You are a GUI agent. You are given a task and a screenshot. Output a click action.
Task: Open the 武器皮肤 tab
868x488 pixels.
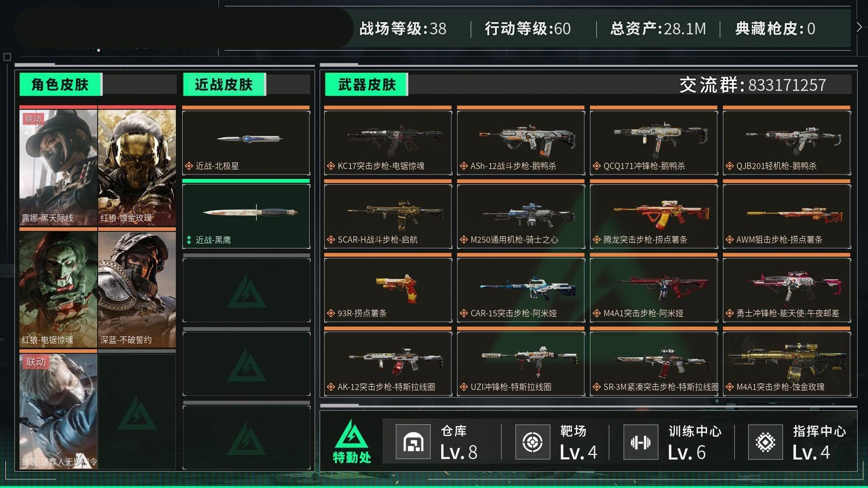click(366, 84)
